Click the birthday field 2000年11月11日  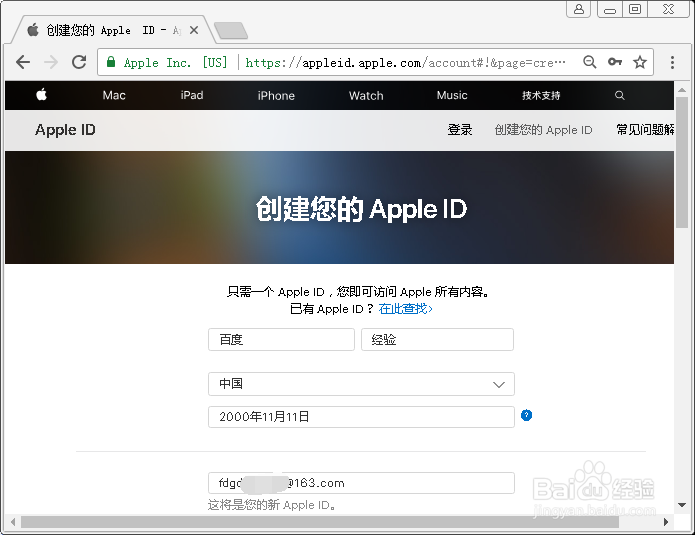point(361,417)
